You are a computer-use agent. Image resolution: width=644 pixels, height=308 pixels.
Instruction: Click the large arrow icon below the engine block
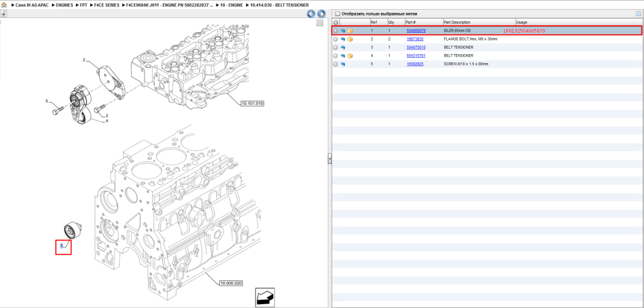click(265, 297)
